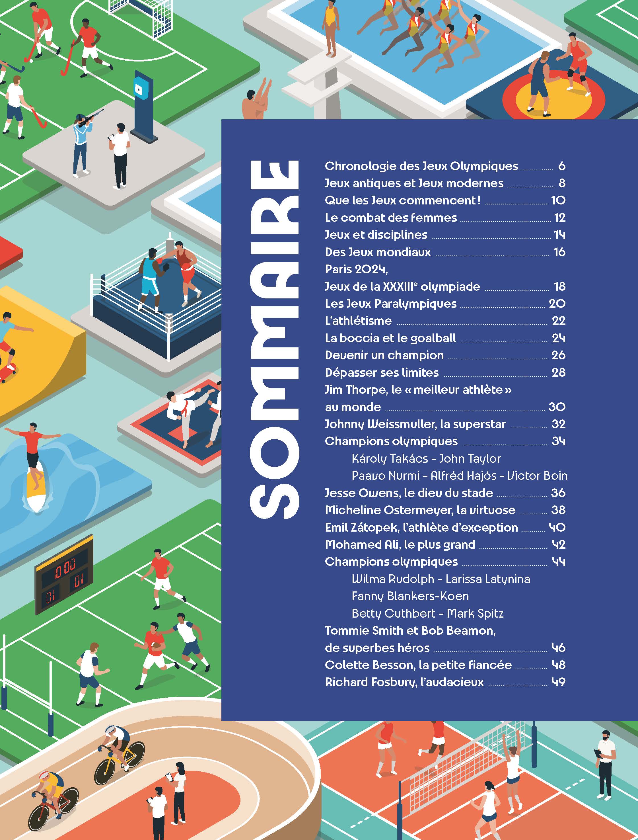Select 'Johnny Weissmuller, la superstar' entry
Image resolution: width=638 pixels, height=840 pixels.
pyautogui.click(x=415, y=424)
